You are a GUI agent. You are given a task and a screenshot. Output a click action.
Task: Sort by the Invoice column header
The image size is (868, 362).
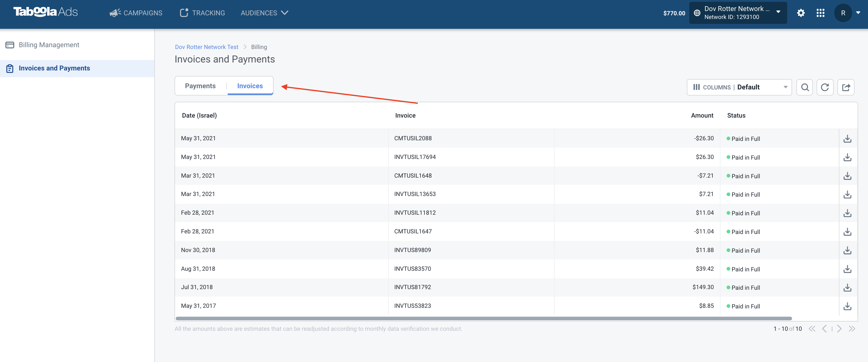click(405, 115)
